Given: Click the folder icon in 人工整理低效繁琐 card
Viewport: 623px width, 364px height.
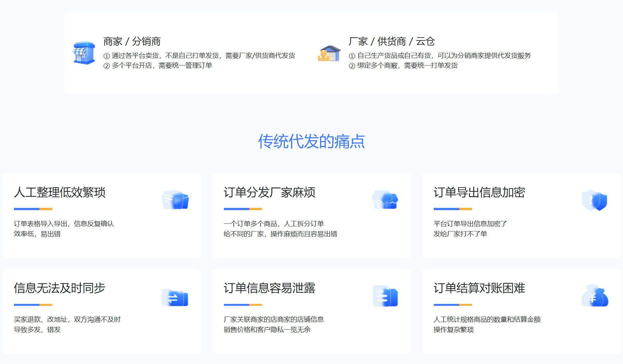Looking at the screenshot, I should coord(175,200).
